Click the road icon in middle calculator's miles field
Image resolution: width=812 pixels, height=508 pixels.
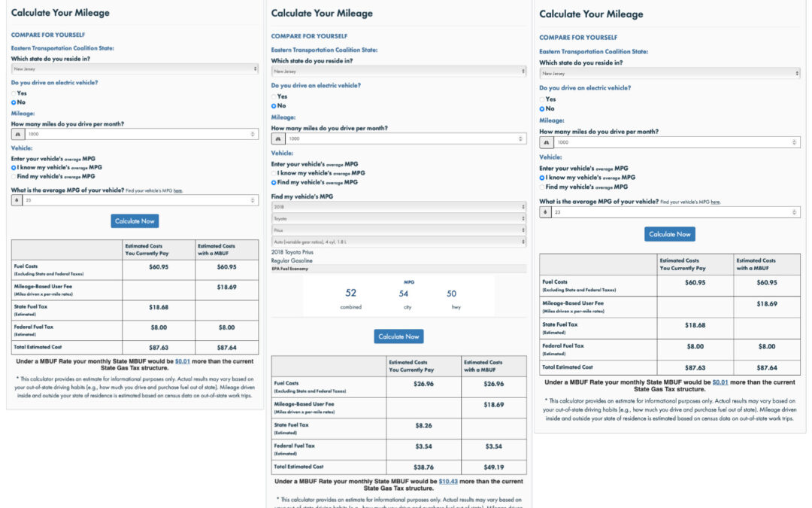pos(278,138)
